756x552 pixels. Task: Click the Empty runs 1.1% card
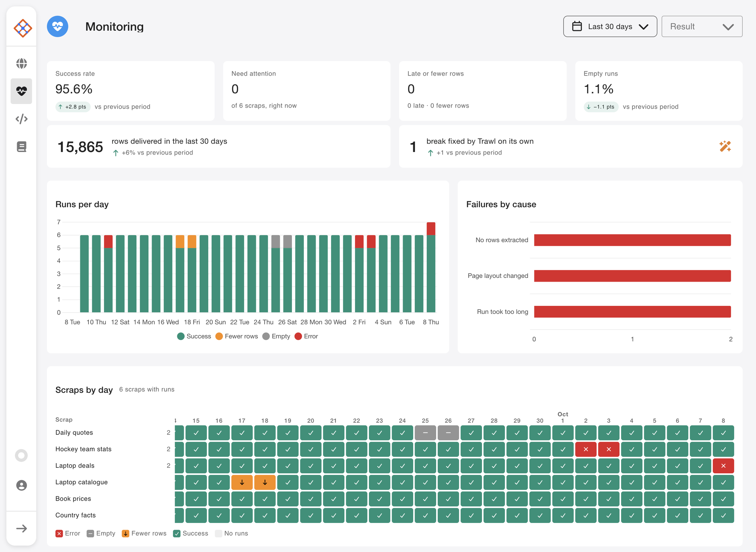pos(659,91)
